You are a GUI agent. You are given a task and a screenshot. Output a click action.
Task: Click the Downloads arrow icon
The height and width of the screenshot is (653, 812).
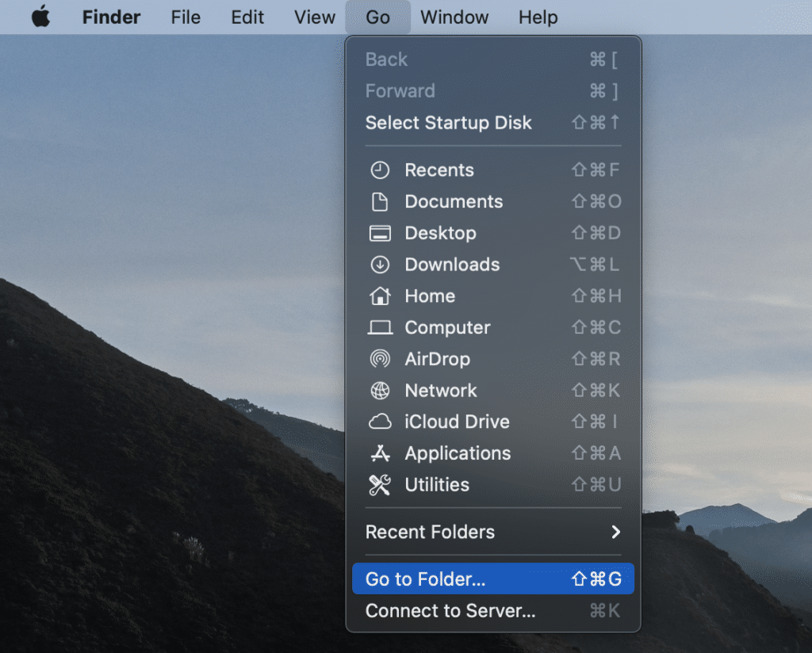pyautogui.click(x=380, y=265)
